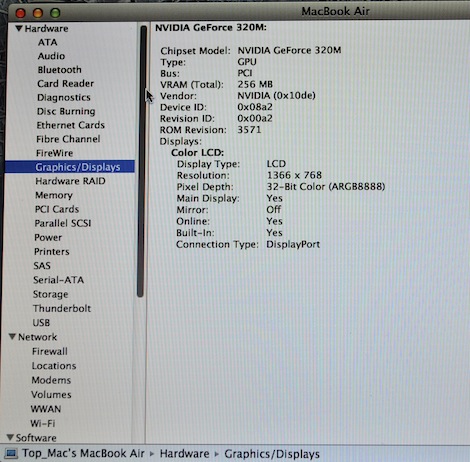This screenshot has height=462, width=470.
Task: Click the Resolution value 1366 x 768
Action: 294,175
